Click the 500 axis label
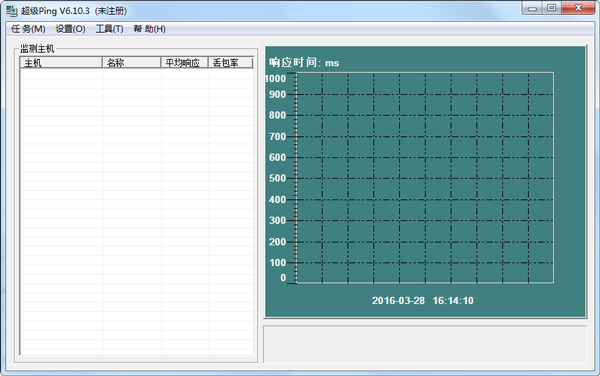The width and height of the screenshot is (600, 376). coord(277,178)
